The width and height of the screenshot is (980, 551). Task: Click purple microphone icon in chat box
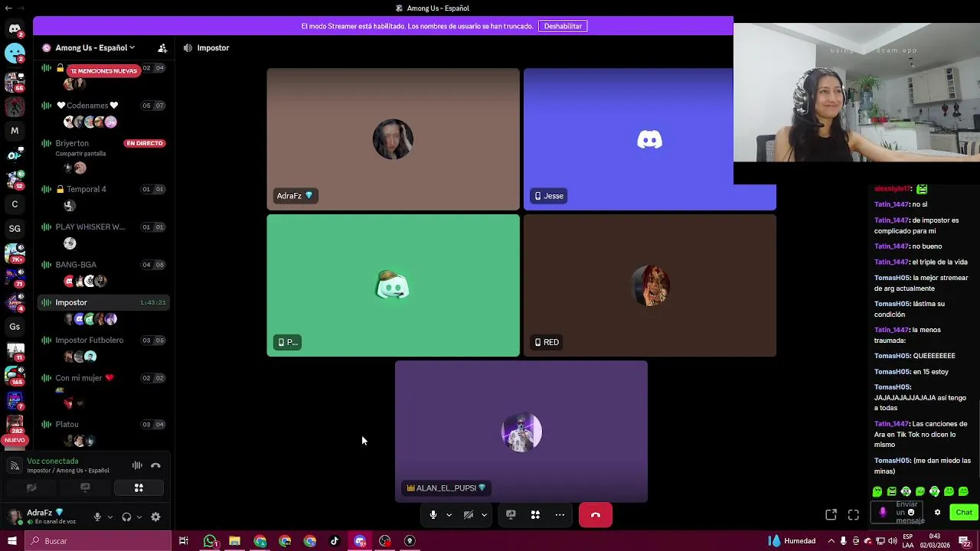point(883,513)
